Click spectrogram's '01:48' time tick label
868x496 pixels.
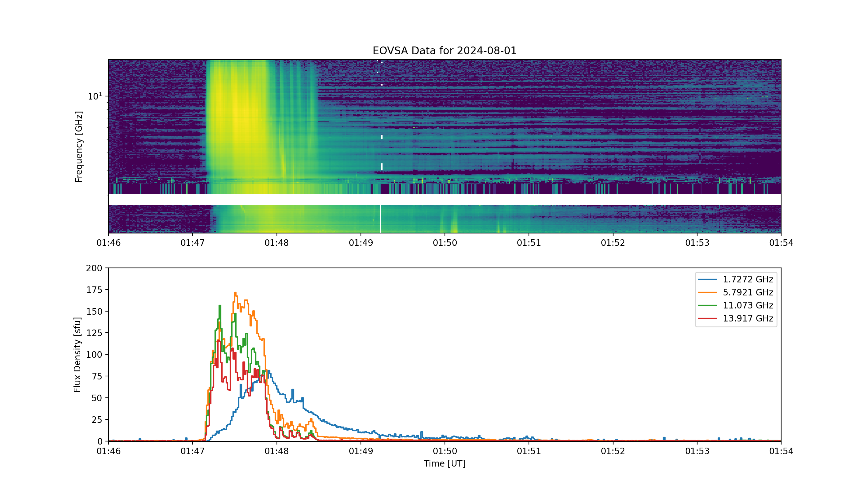(x=277, y=243)
